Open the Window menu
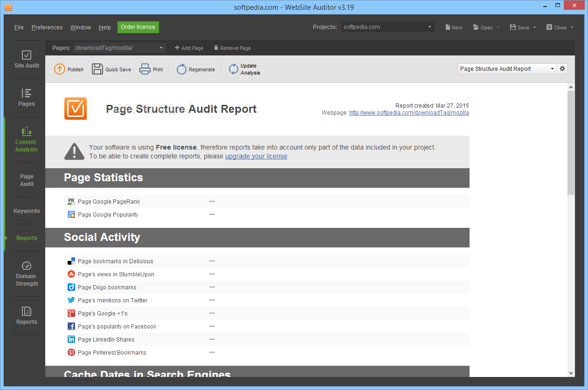Viewport: 588px width, 390px height. pos(81,27)
